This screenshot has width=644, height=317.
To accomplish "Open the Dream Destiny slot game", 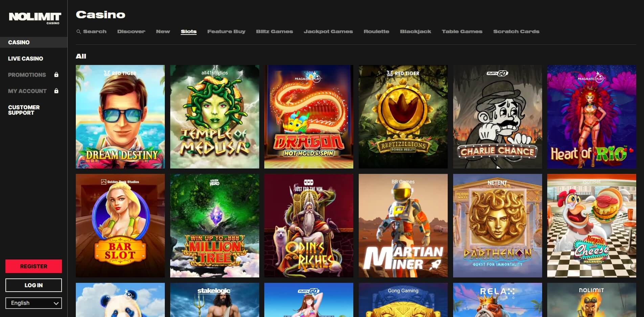I will coord(120,117).
